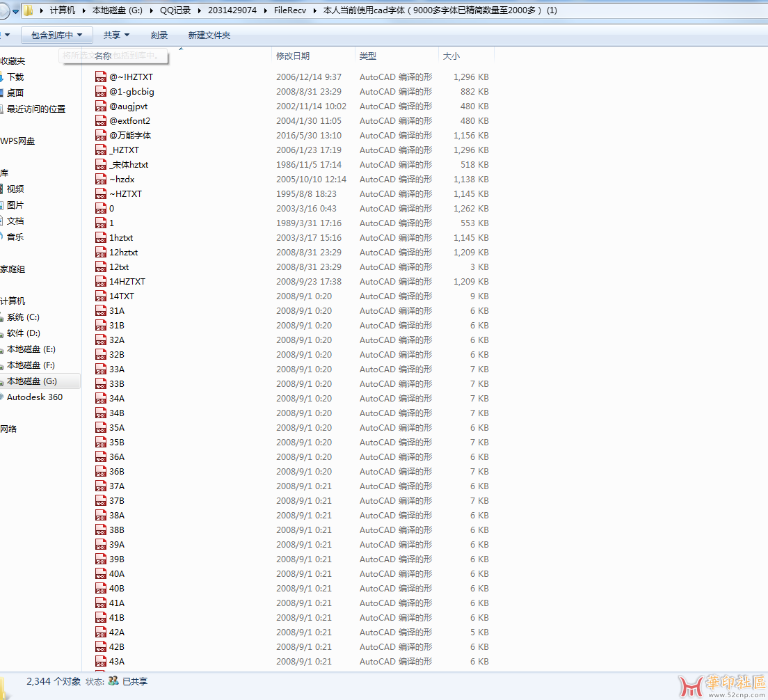Screen dimensions: 768x700
Task: Click the file icon of 43A
Action: (x=101, y=662)
